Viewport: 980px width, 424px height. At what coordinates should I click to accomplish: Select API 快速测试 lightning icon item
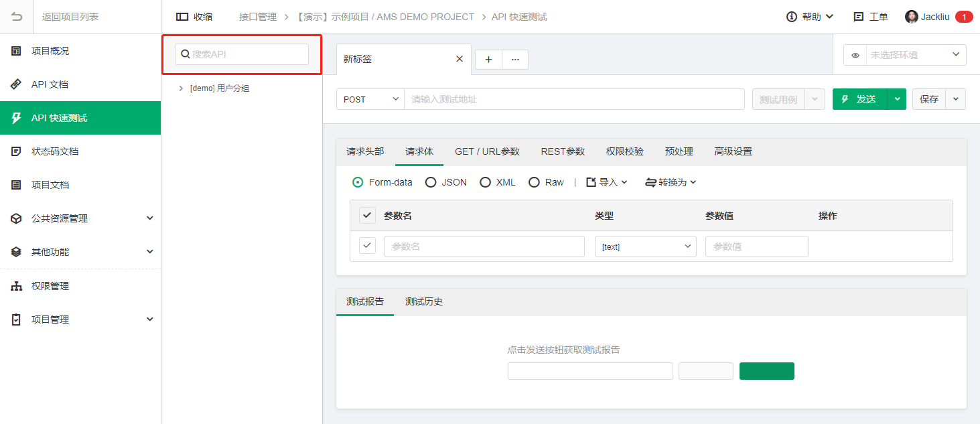80,118
